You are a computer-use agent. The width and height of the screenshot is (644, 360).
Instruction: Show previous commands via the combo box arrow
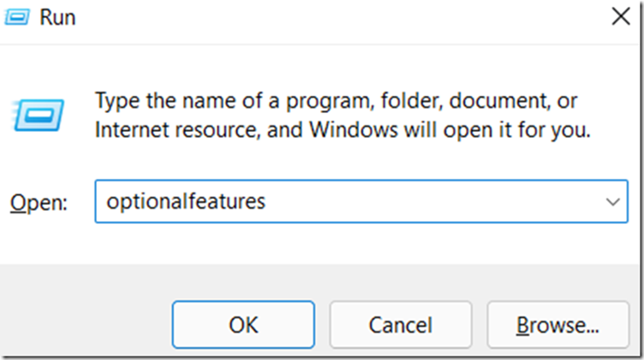point(612,202)
